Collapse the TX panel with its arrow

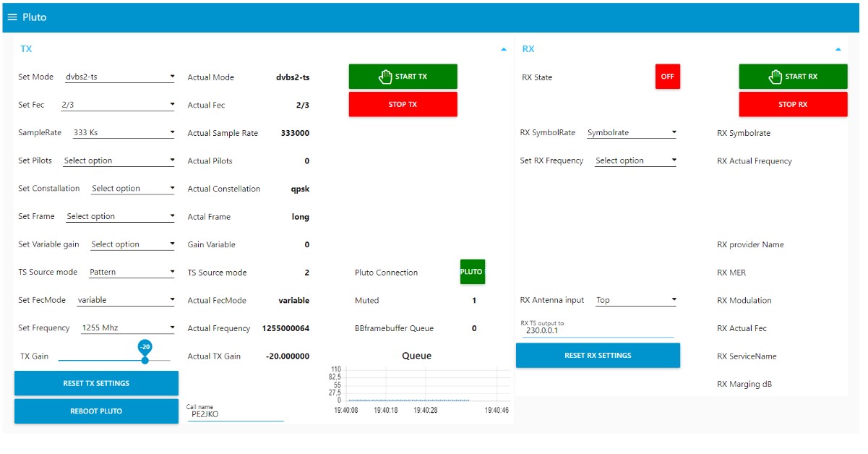504,49
